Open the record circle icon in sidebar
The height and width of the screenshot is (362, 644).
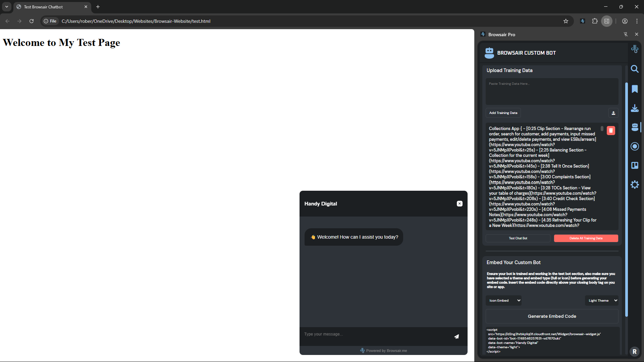(634, 146)
